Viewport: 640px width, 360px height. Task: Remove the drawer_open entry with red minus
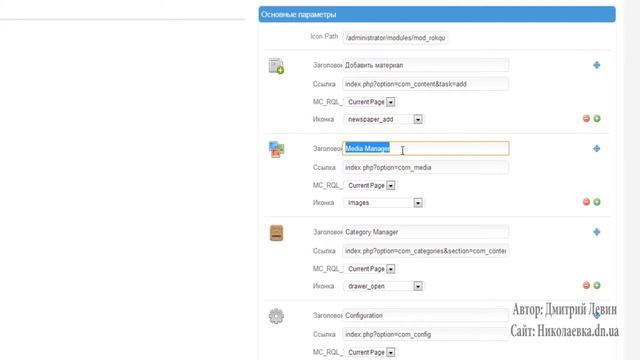tap(586, 285)
